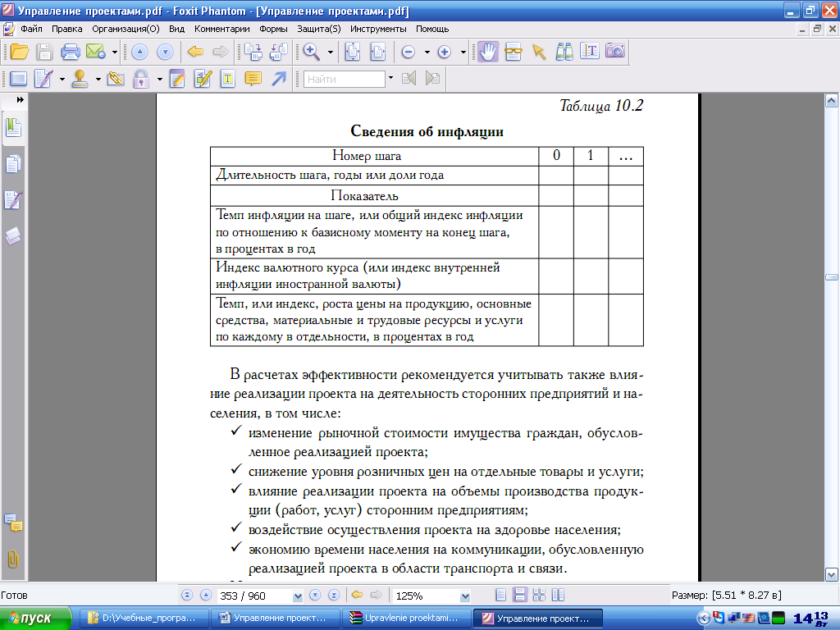Open the Attachments paperclip side panel
Screen dimensions: 840x630
pos(13,559)
